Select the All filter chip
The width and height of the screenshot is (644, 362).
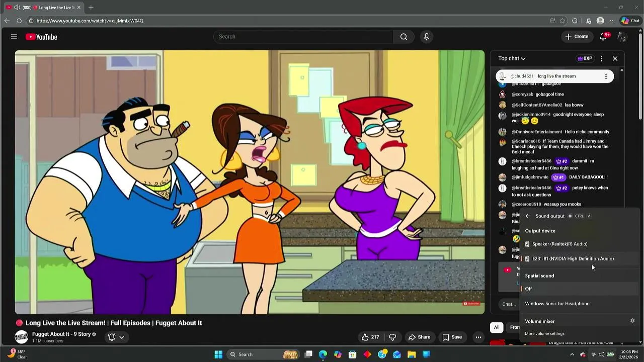(497, 327)
